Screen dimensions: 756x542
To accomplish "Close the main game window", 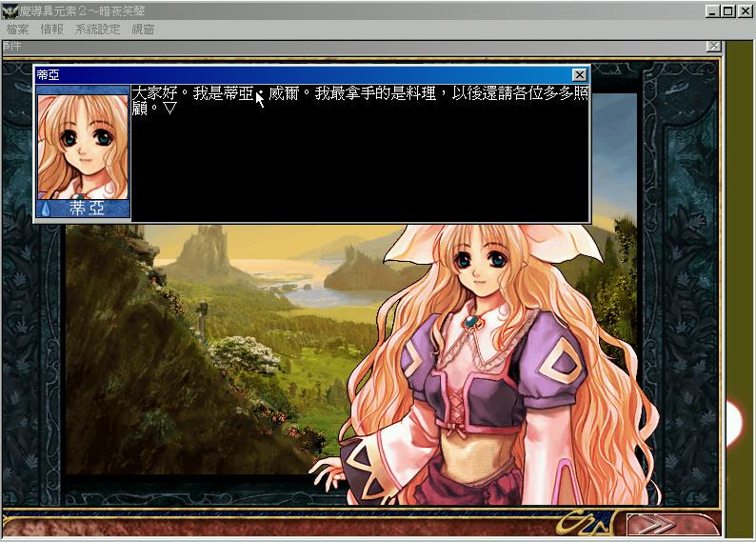I will pyautogui.click(x=746, y=10).
